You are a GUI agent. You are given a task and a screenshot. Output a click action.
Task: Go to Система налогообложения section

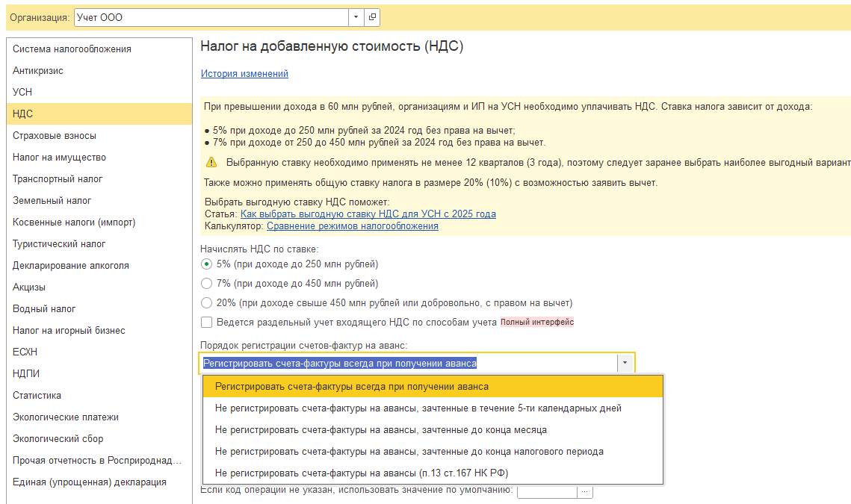coord(72,49)
